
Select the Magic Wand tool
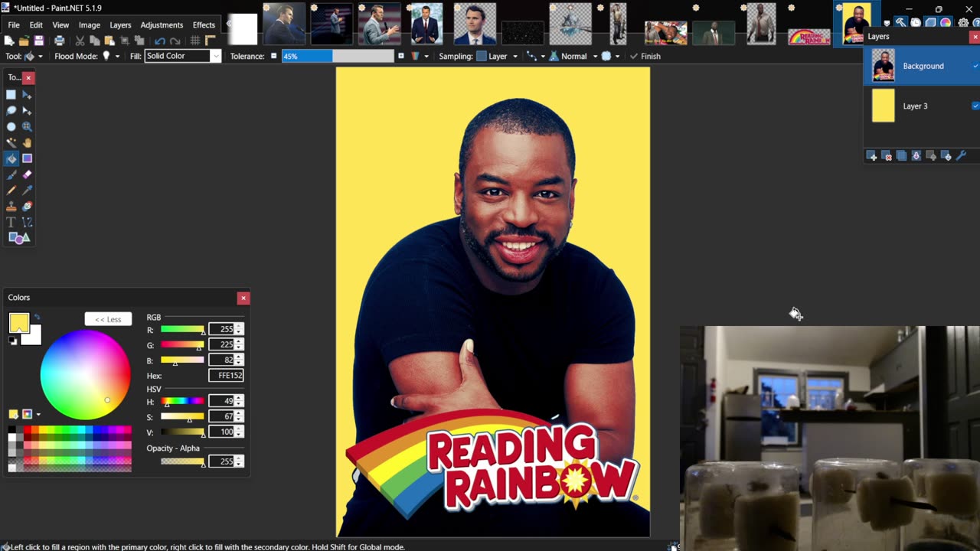point(11,142)
